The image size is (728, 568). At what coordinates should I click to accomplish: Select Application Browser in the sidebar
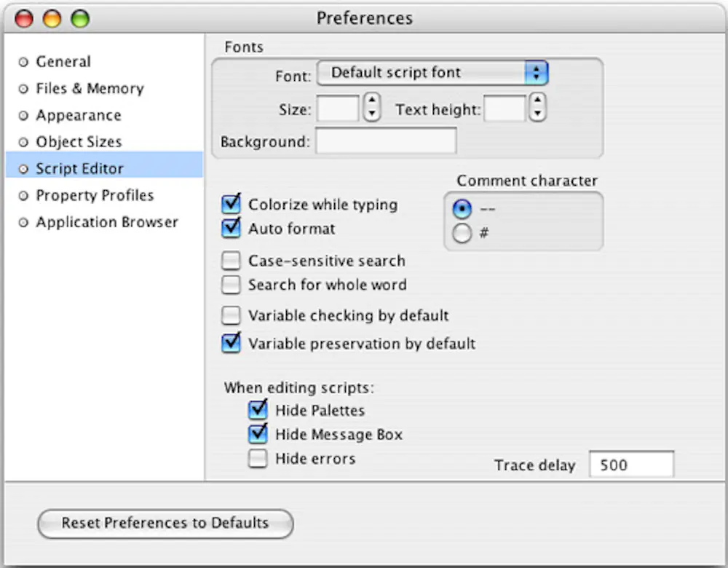click(x=106, y=222)
